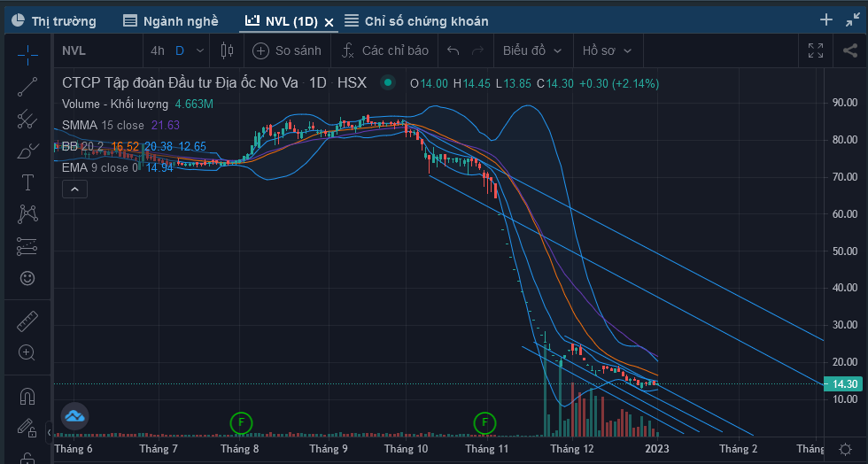Select the brush drawing tool
The width and height of the screenshot is (868, 464).
point(27,151)
